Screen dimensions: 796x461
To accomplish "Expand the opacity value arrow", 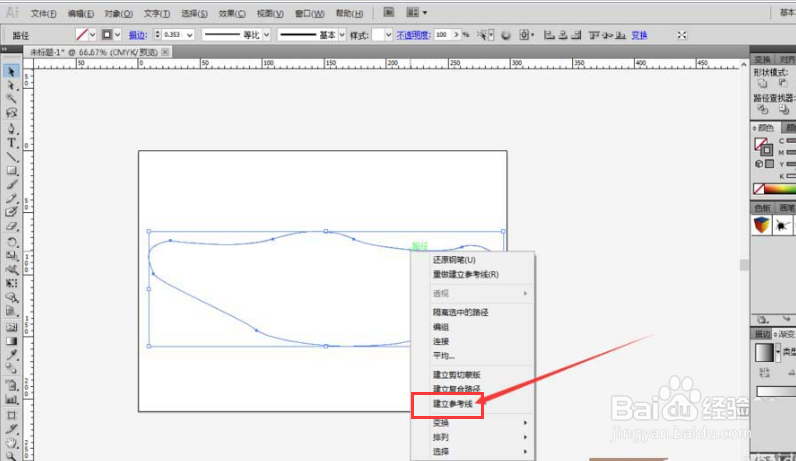I will [x=456, y=35].
